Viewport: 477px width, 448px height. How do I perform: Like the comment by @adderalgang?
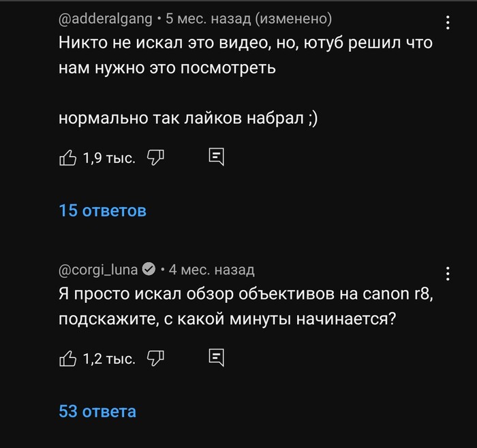tap(68, 158)
